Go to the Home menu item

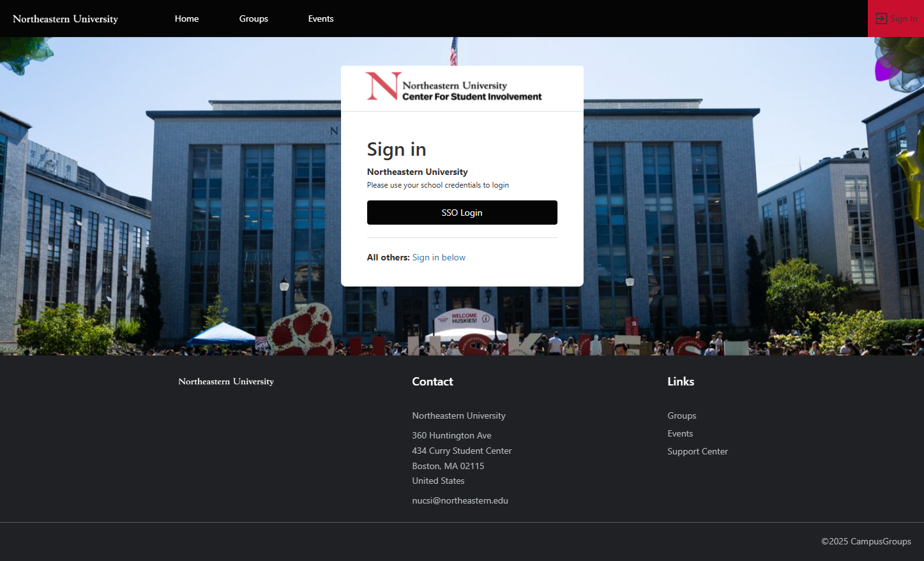tap(186, 19)
